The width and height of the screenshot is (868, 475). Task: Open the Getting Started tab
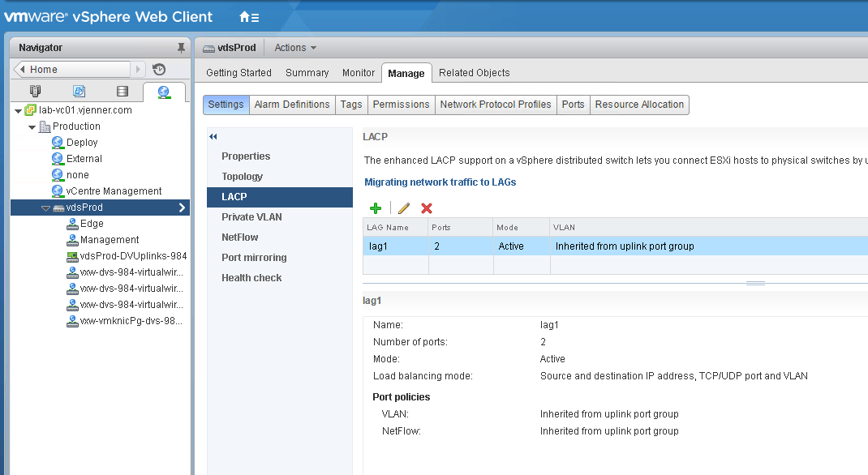238,72
